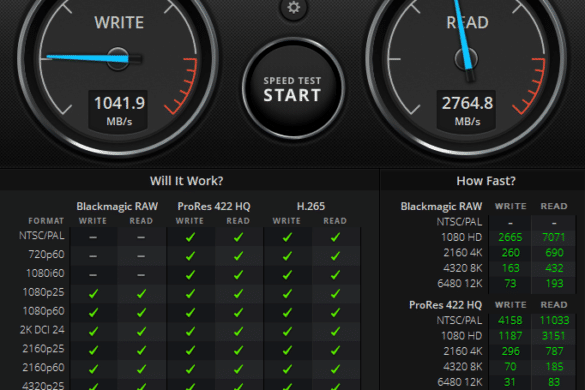Click the Will It Work? heading
The image size is (585, 390).
[x=187, y=181]
